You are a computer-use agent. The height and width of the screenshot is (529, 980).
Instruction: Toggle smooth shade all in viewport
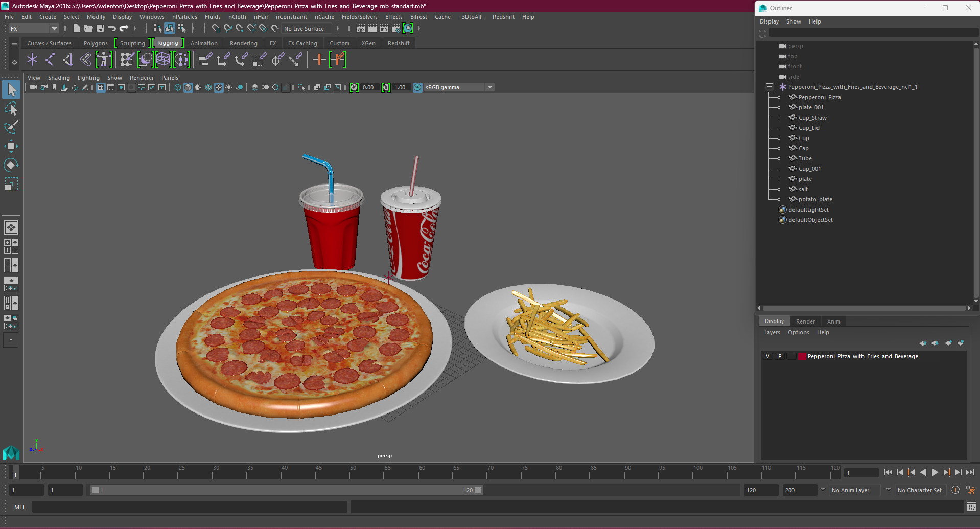pos(188,87)
